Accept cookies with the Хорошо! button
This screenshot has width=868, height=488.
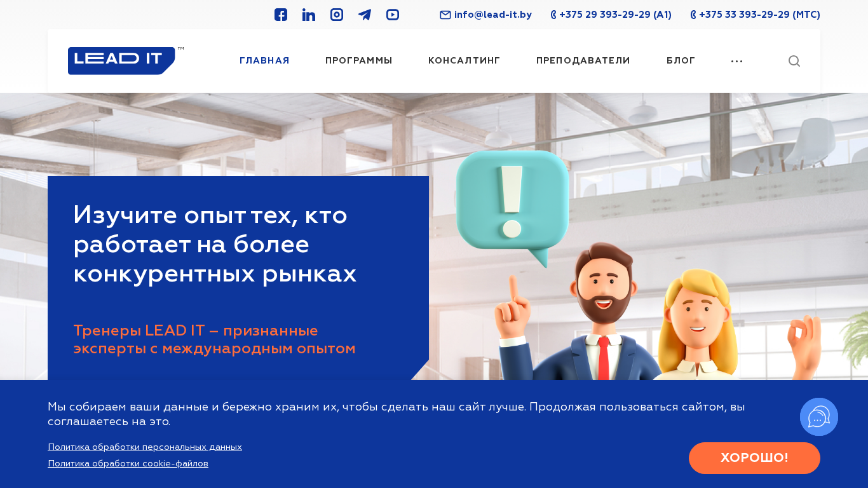754,458
